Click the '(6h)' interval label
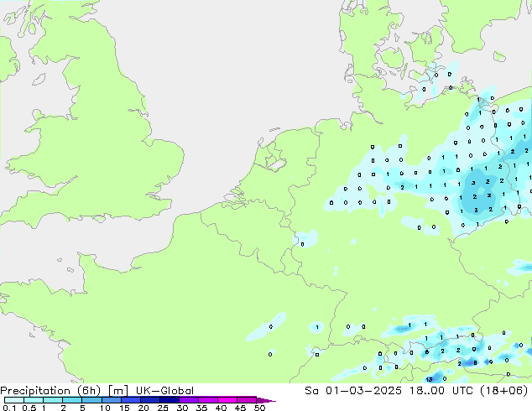 (x=89, y=391)
